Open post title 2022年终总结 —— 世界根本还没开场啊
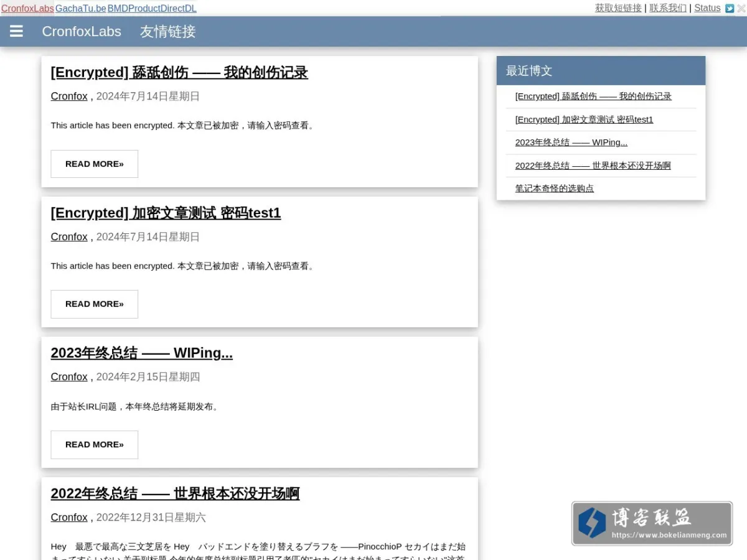 (x=175, y=493)
